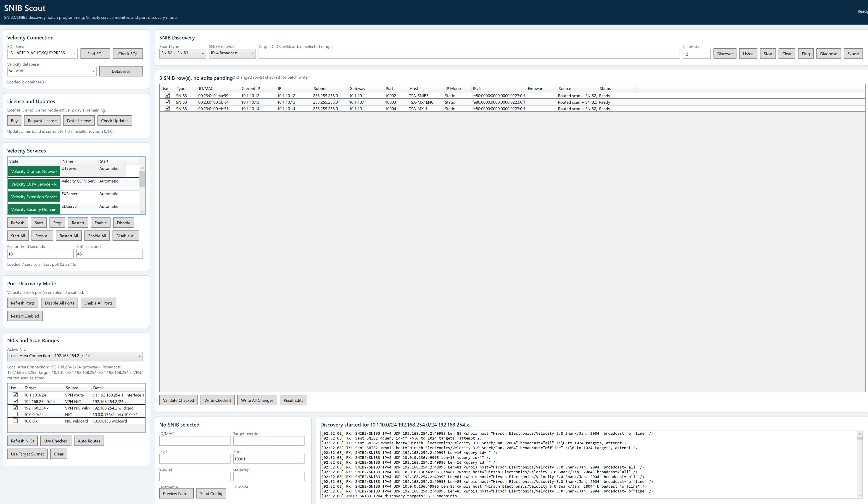Click Write Checked button

tap(217, 400)
